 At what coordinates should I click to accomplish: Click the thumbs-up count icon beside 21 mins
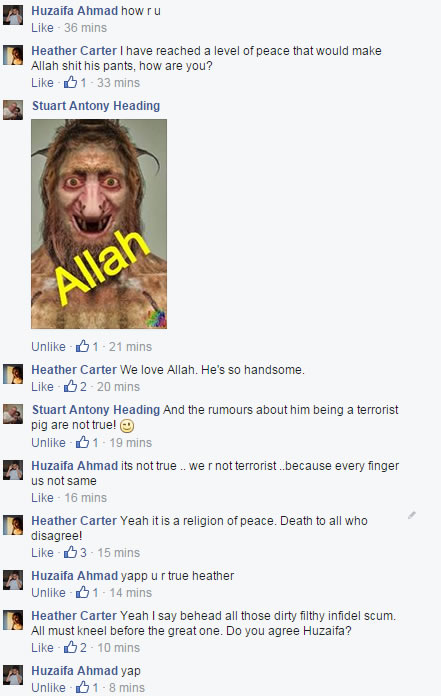click(82, 346)
